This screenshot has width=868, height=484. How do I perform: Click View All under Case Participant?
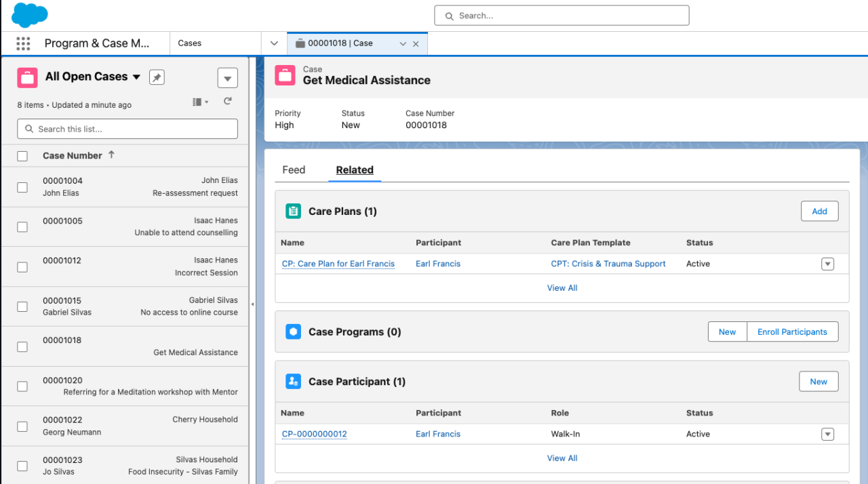pos(562,458)
